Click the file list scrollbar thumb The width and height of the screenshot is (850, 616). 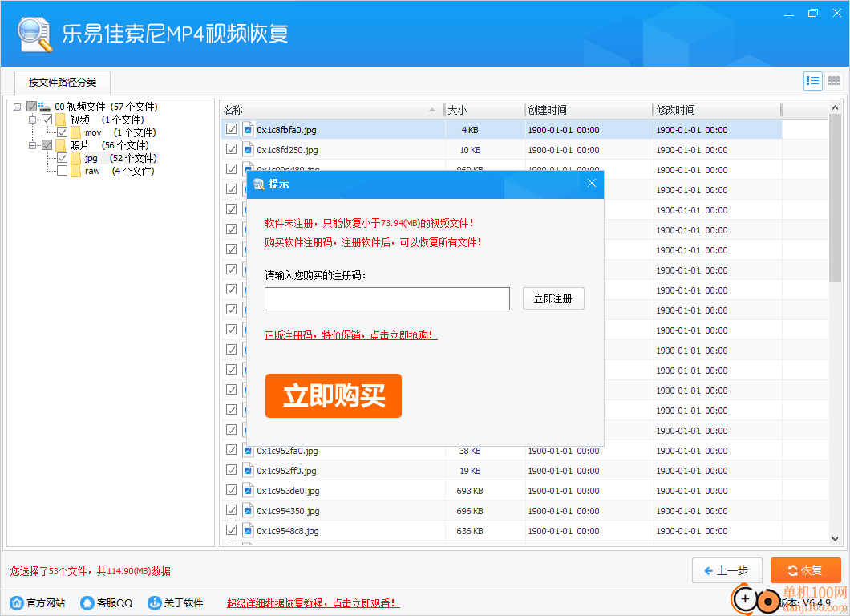835,198
